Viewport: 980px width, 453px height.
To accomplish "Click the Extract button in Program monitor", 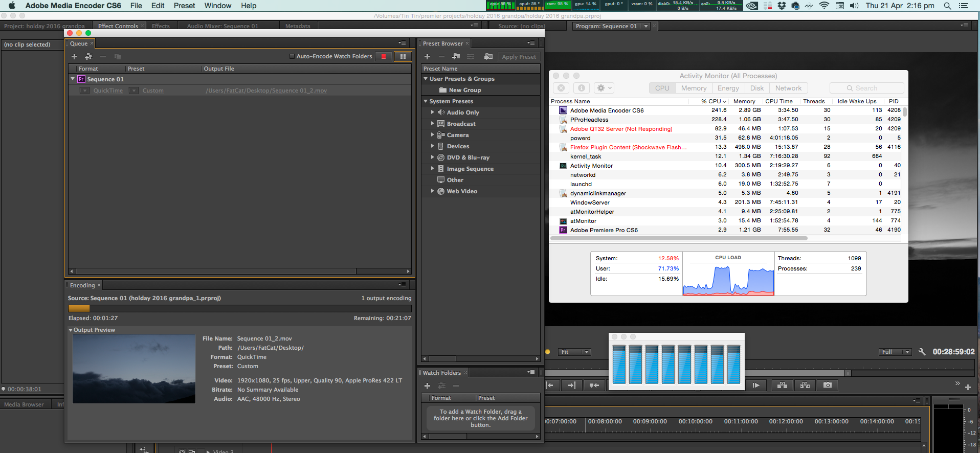I will 805,386.
